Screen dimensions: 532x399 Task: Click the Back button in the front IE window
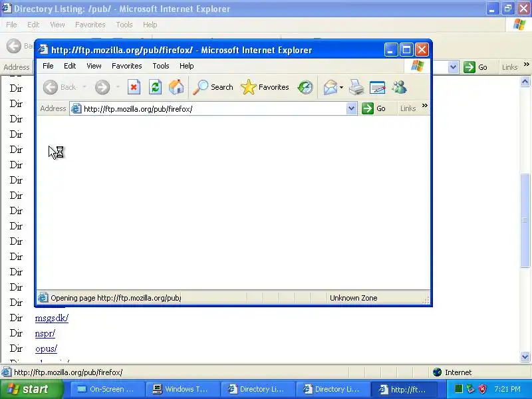point(60,87)
